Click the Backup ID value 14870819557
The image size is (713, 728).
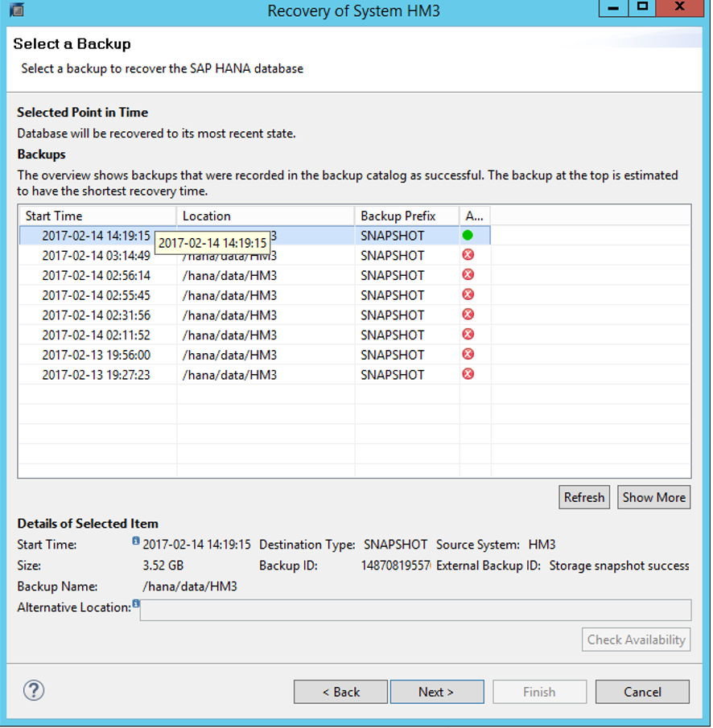click(396, 566)
